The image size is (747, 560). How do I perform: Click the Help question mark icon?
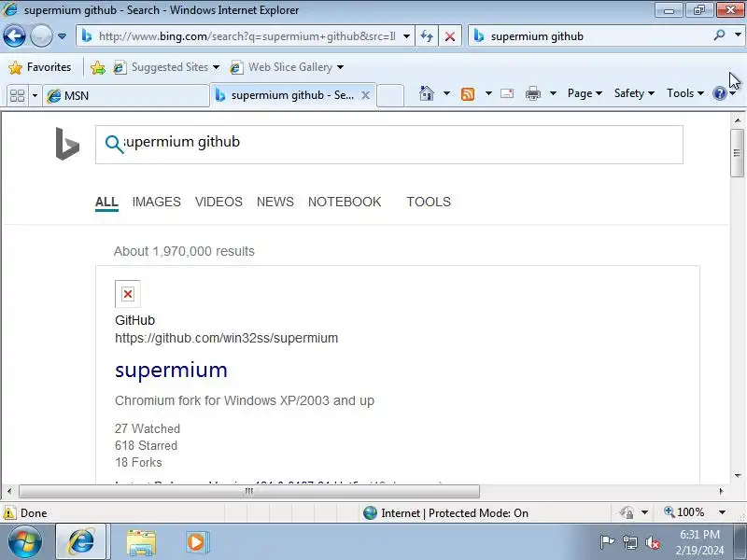pos(719,93)
